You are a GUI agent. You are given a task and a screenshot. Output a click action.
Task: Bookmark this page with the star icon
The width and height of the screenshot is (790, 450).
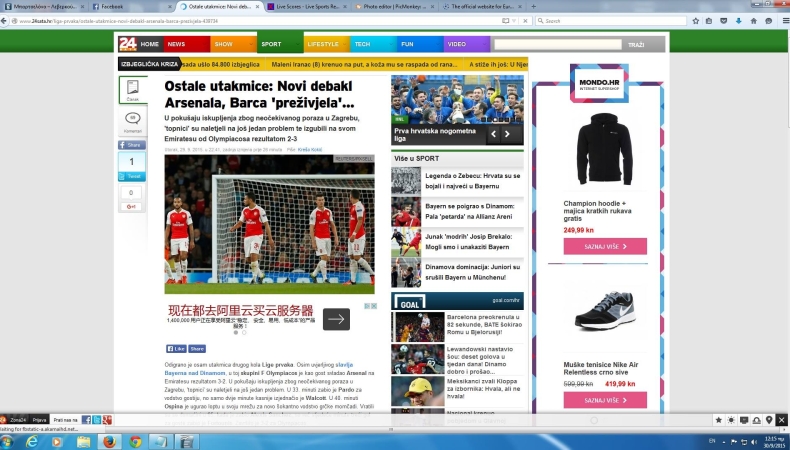(x=696, y=21)
